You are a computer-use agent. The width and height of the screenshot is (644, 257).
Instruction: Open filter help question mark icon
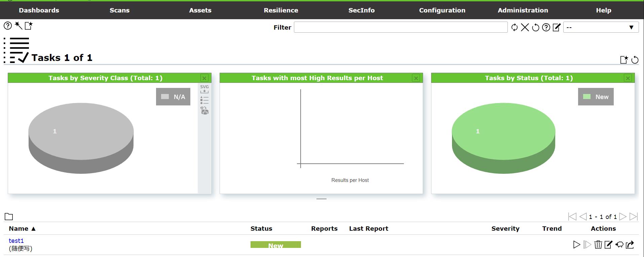(546, 27)
